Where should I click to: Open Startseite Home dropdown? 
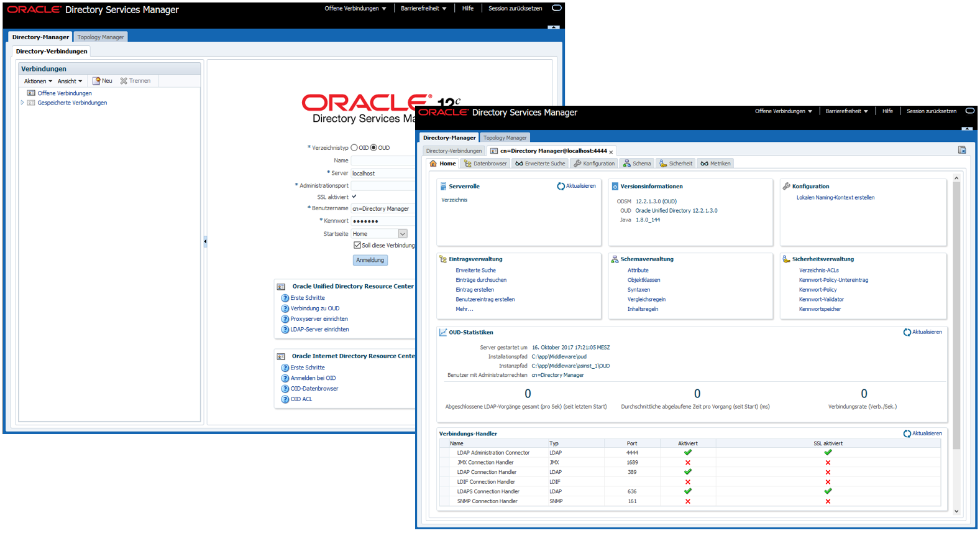click(403, 234)
